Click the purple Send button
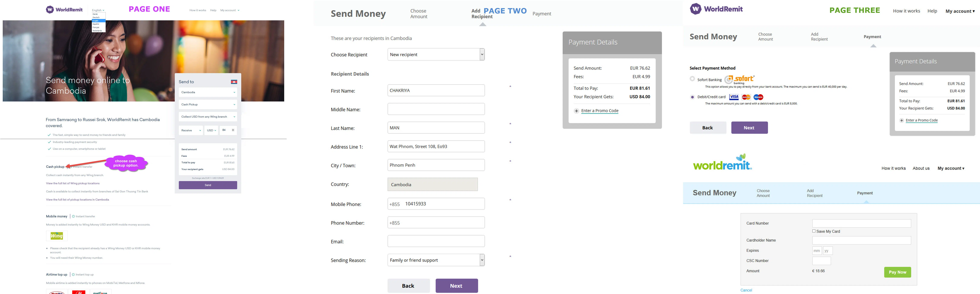This screenshot has width=980, height=294. [x=208, y=185]
